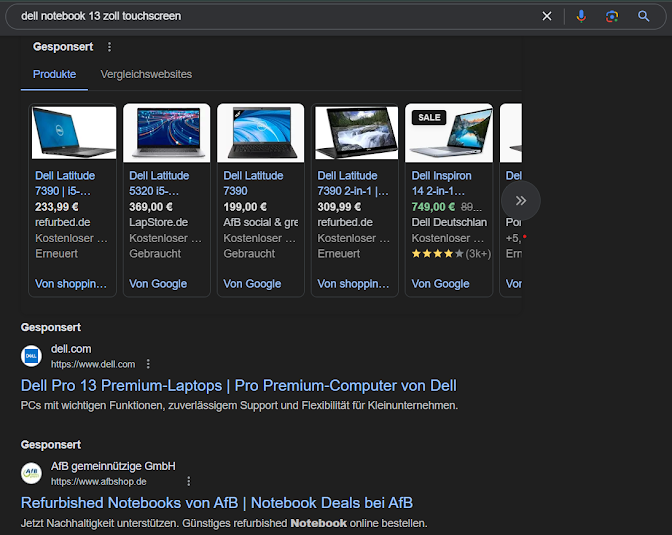
Task: Open the Dell Latitude 5320 i5 title link
Action: click(159, 183)
